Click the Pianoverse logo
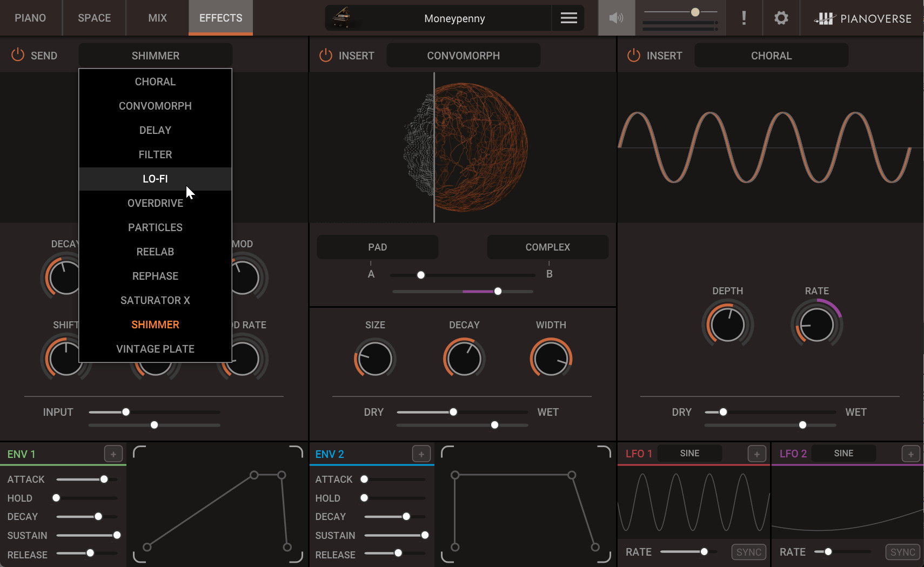 (862, 18)
